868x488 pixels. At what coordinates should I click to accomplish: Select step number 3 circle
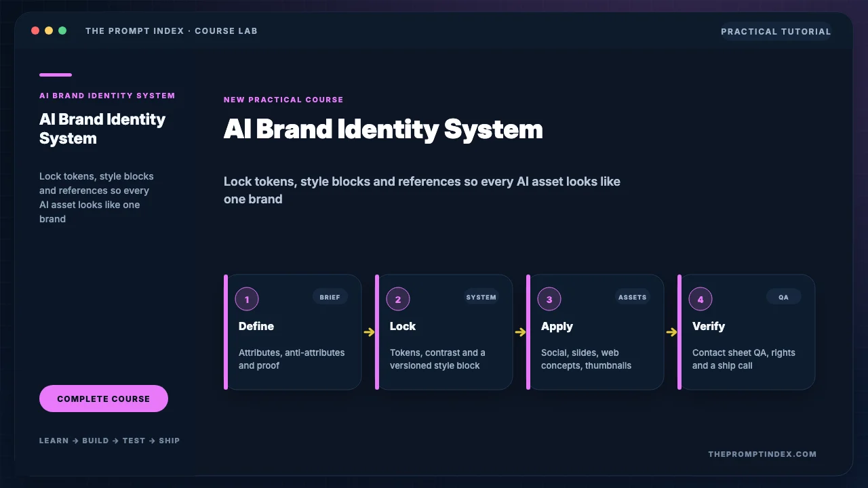(x=549, y=300)
